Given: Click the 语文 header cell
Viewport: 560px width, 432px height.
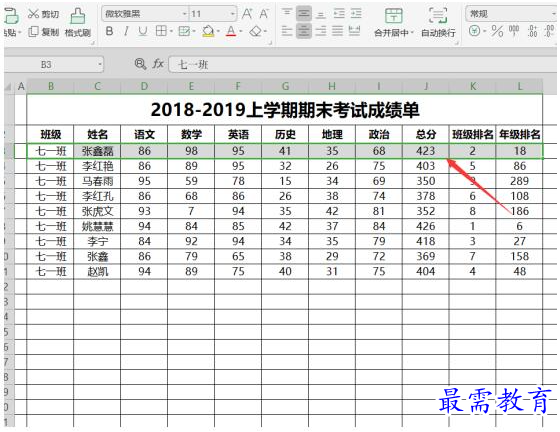Looking at the screenshot, I should (144, 135).
